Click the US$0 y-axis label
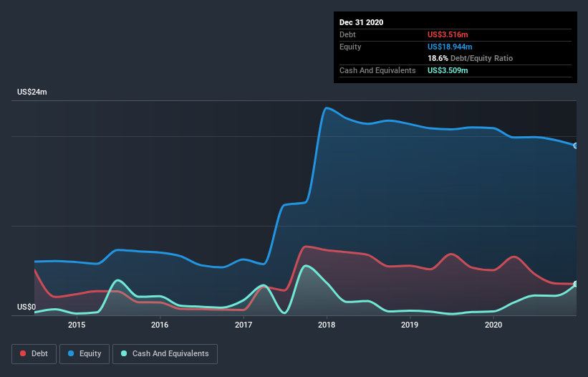Viewport: 588px width, 377px height. click(x=26, y=307)
